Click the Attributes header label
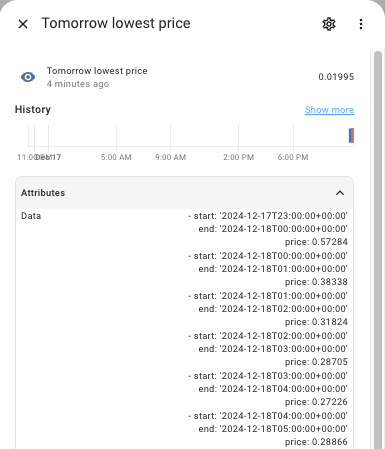The image size is (385, 449). 43,193
